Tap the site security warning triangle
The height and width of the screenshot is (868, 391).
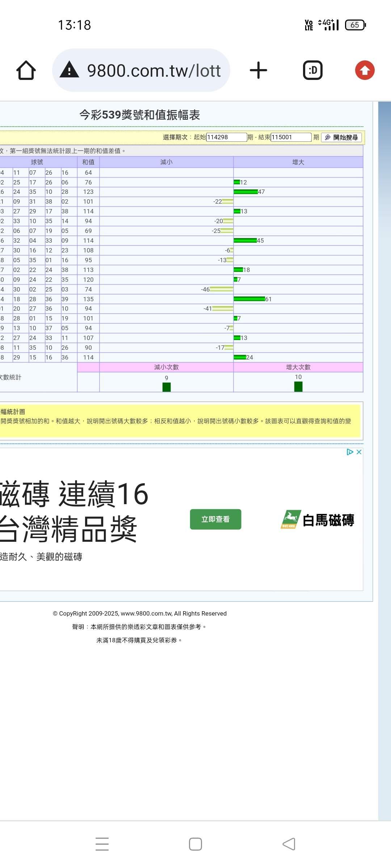tap(69, 70)
